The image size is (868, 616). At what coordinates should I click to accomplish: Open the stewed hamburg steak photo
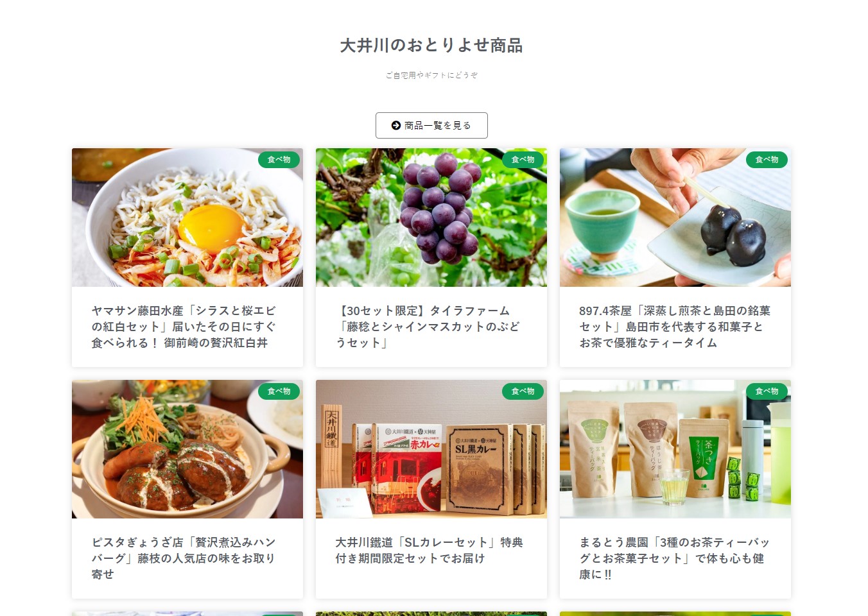[187, 449]
